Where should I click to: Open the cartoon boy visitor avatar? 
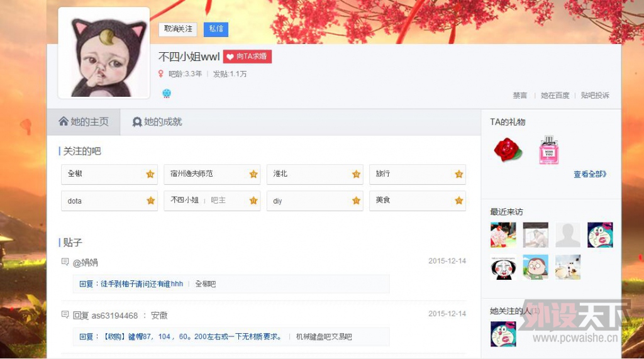tap(536, 267)
